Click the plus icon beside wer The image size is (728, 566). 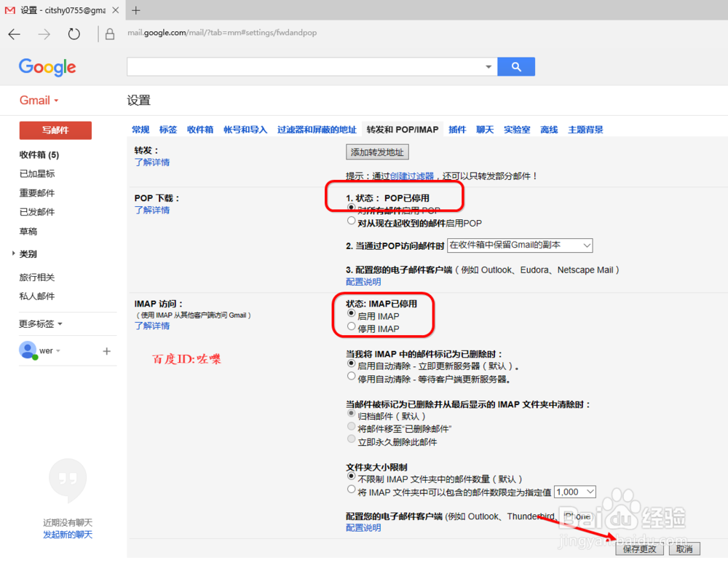point(107,351)
